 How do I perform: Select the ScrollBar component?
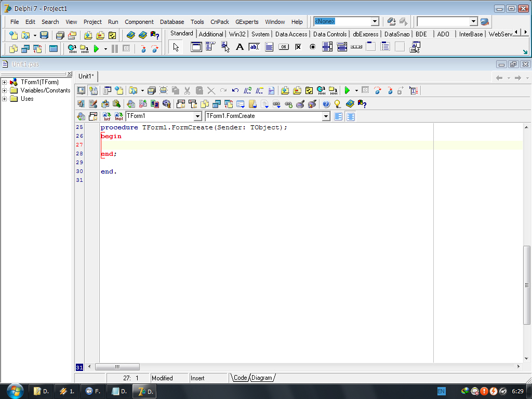(x=356, y=47)
